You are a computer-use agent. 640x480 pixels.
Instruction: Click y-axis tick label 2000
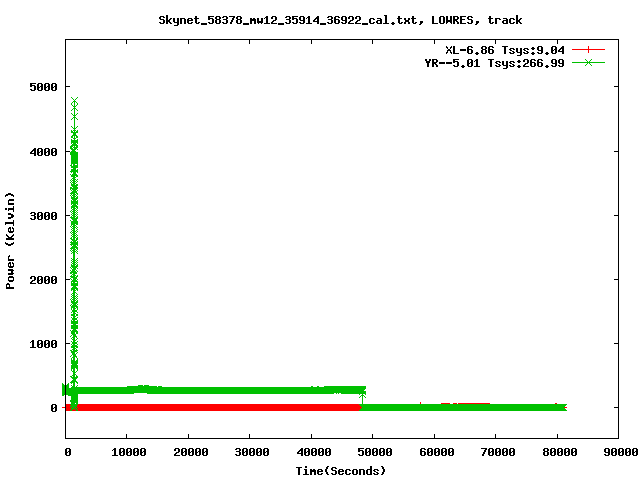coord(43,280)
